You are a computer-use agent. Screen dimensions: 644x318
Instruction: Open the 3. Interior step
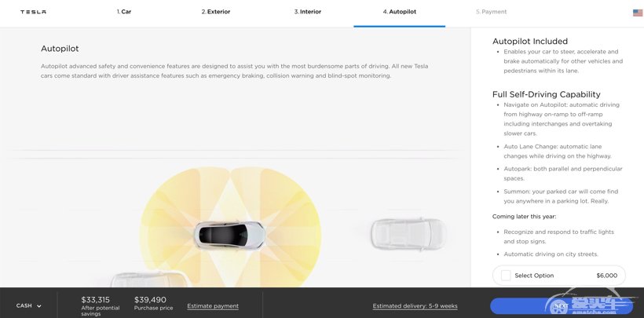pyautogui.click(x=308, y=12)
